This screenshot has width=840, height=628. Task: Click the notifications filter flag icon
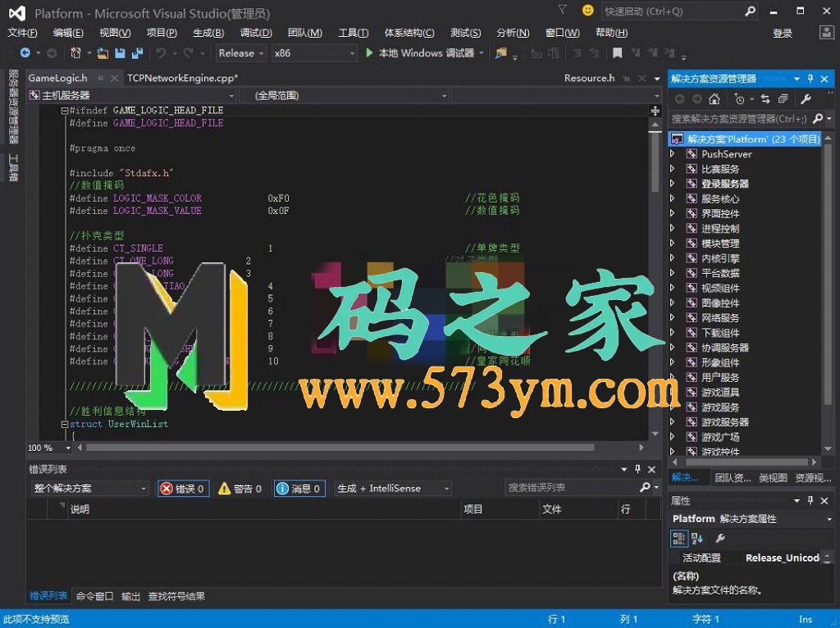[562, 10]
